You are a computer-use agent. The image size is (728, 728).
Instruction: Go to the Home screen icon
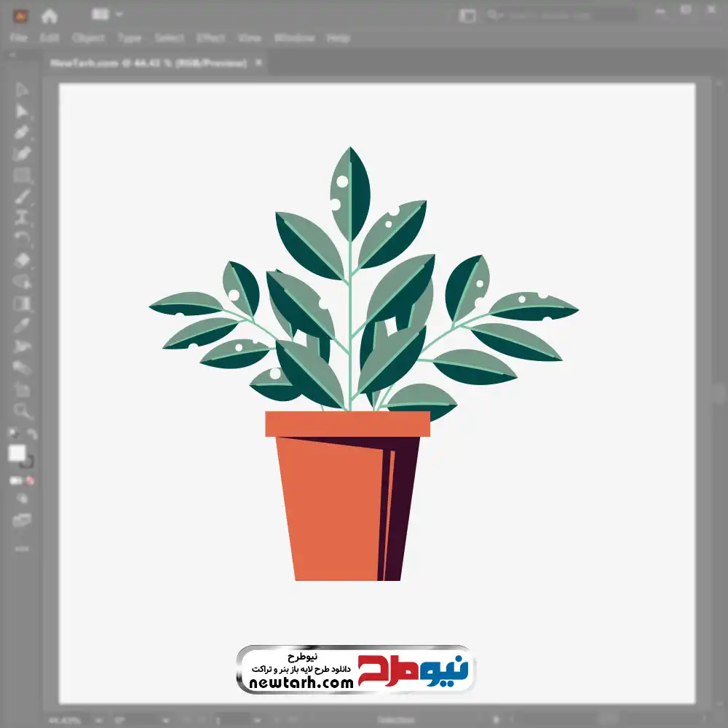point(50,15)
